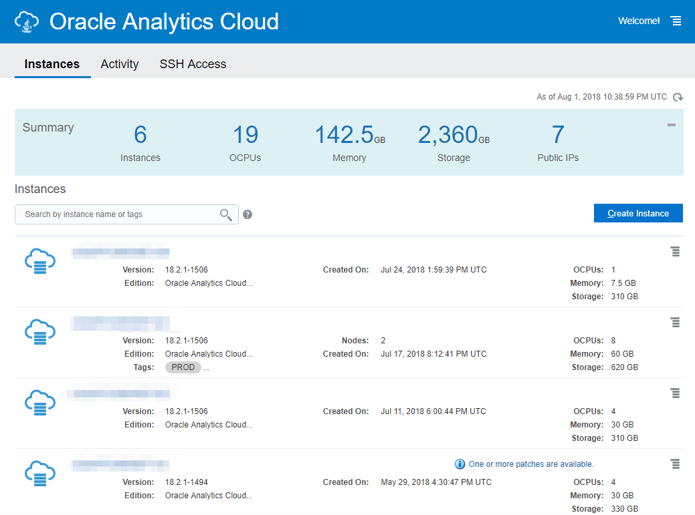Open actions menu for PROD tagged instance
The image size is (695, 515).
[x=675, y=322]
